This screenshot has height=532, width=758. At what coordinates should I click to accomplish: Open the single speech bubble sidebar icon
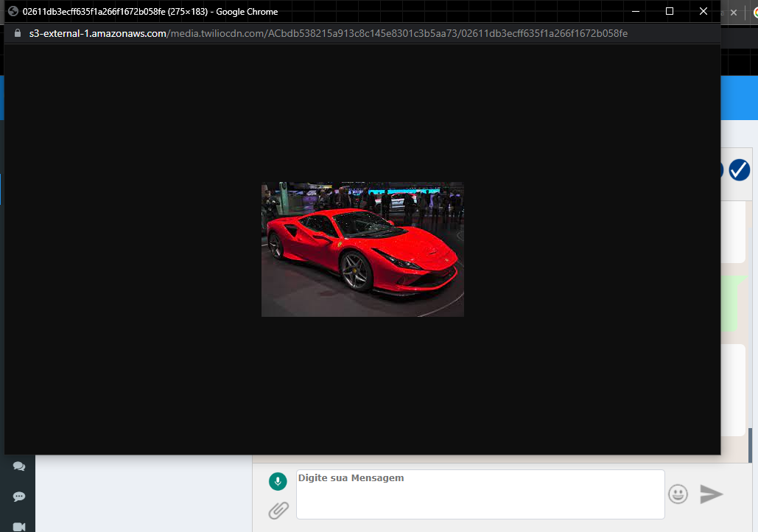(x=19, y=497)
